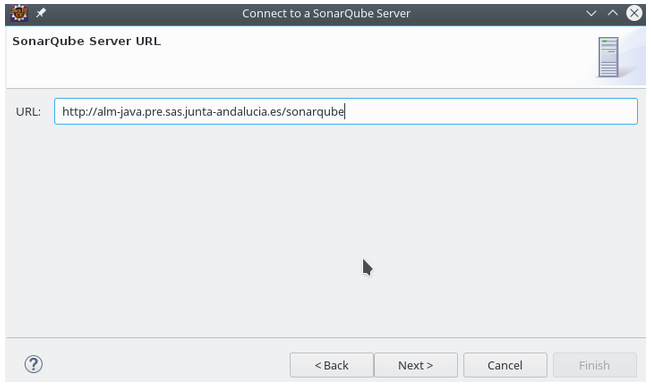Viewport: 651px width, 387px height.
Task: Proceed with the Next button
Action: pos(416,365)
